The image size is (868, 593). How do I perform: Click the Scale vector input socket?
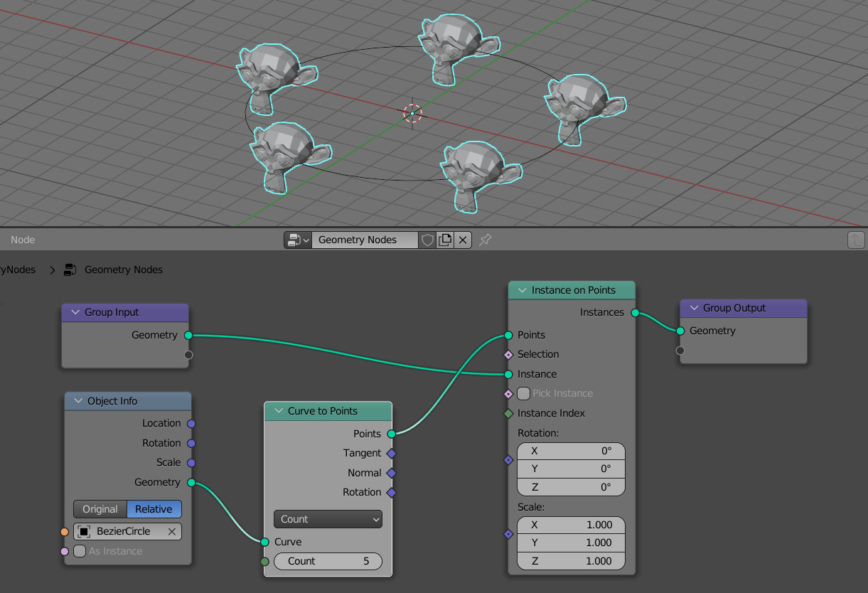pos(508,533)
